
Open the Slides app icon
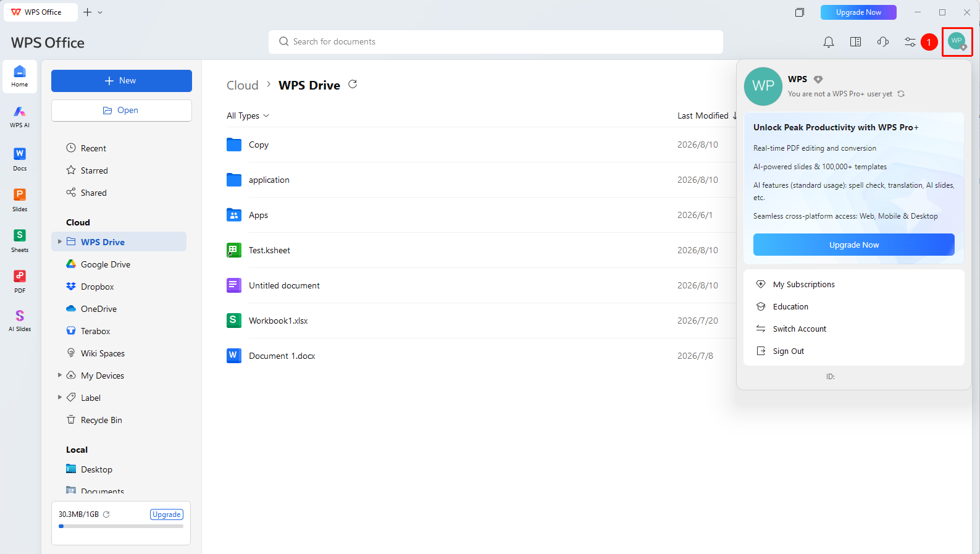(20, 199)
